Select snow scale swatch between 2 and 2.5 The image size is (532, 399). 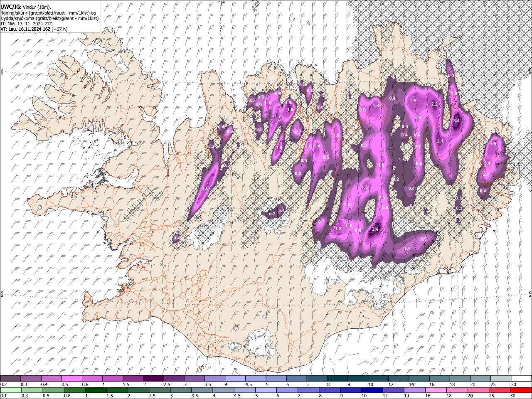pos(153,378)
